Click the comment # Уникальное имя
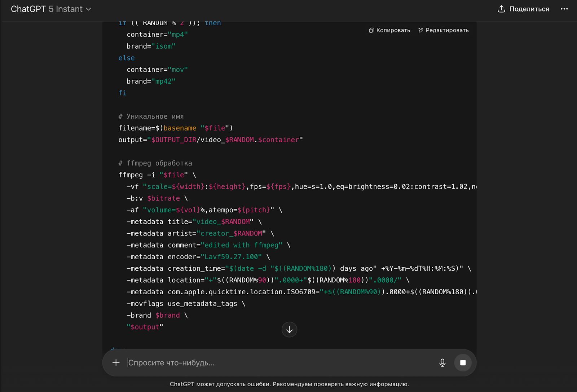The width and height of the screenshot is (577, 392). coord(151,116)
